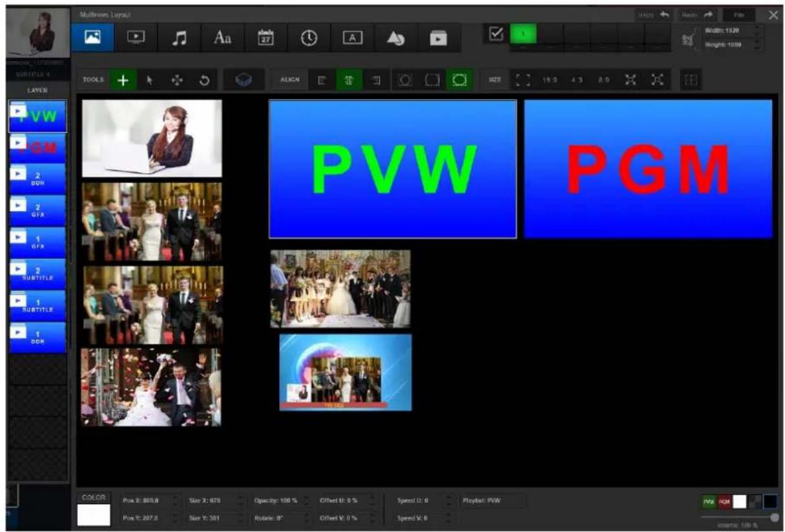Set the size ratio to 4:3
Screen dimensions: 785x532
576,81
